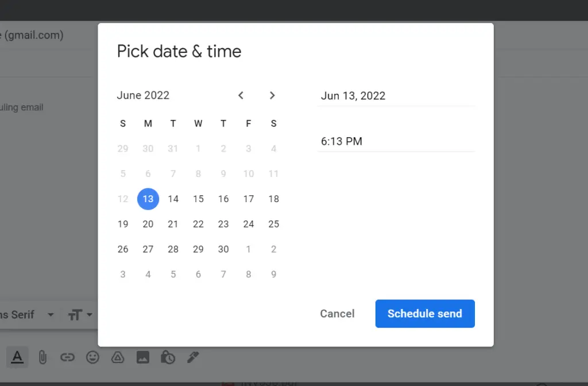
Task: Click the insert signature pen icon
Action: [193, 357]
